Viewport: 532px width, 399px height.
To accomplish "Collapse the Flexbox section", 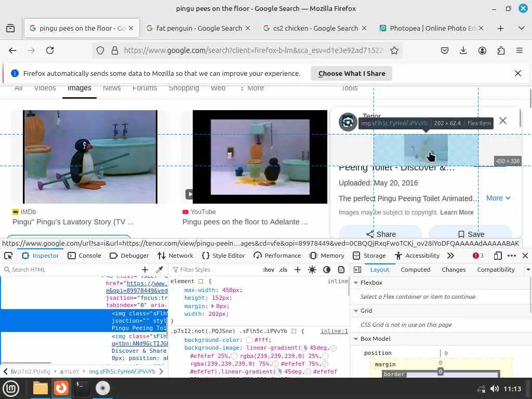I will [356, 283].
